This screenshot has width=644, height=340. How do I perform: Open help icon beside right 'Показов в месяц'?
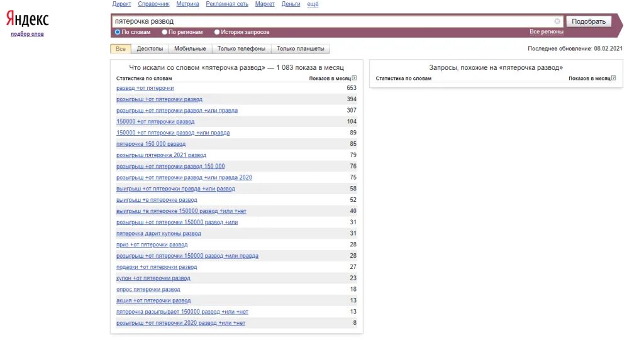point(613,78)
